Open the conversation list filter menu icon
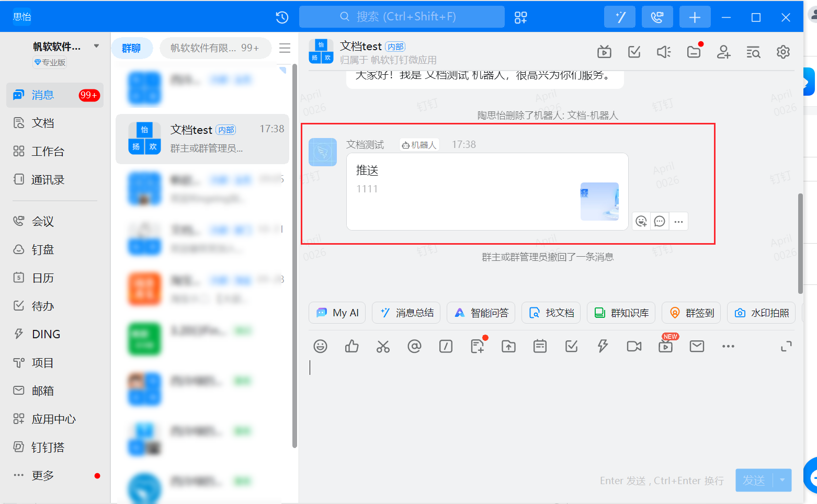This screenshot has width=817, height=504. [285, 48]
